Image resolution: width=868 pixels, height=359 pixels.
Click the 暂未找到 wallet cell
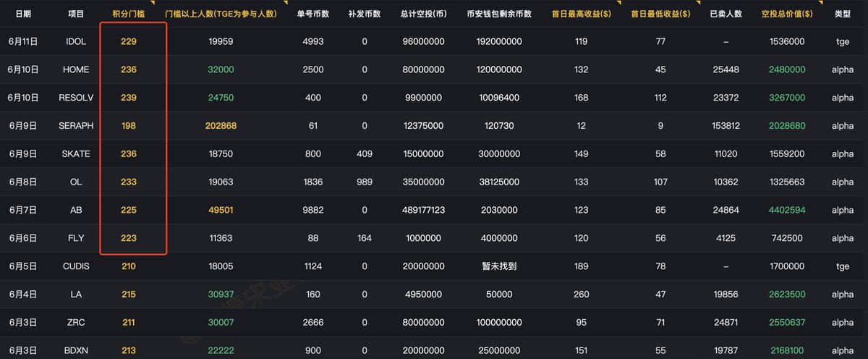[x=499, y=266]
